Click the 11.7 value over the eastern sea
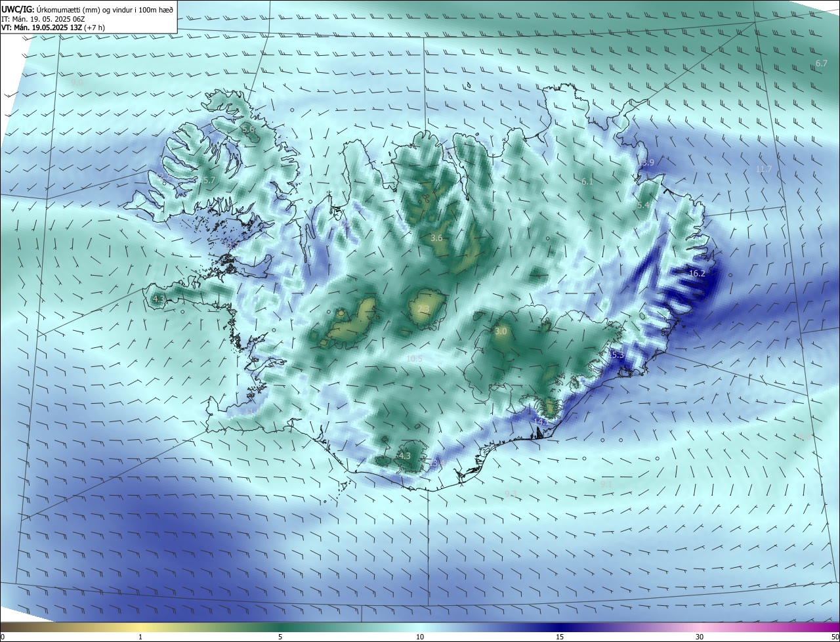The width and height of the screenshot is (840, 642). tap(764, 169)
